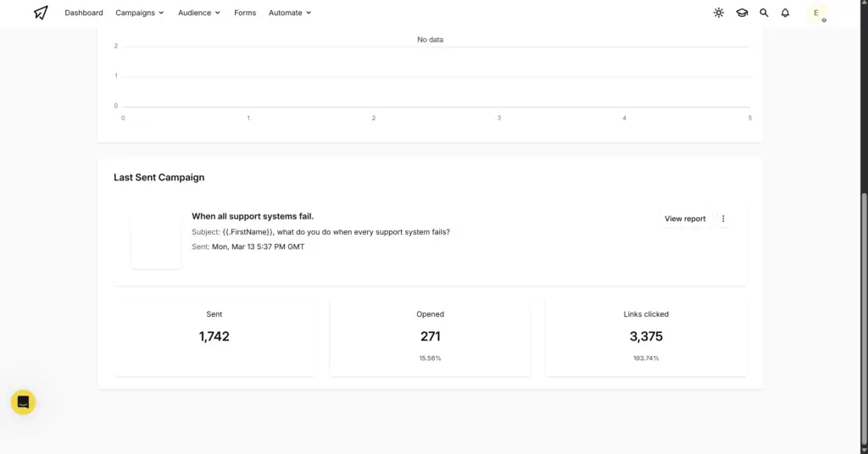Click the paper plane logo icon
The image size is (868, 454).
(41, 12)
